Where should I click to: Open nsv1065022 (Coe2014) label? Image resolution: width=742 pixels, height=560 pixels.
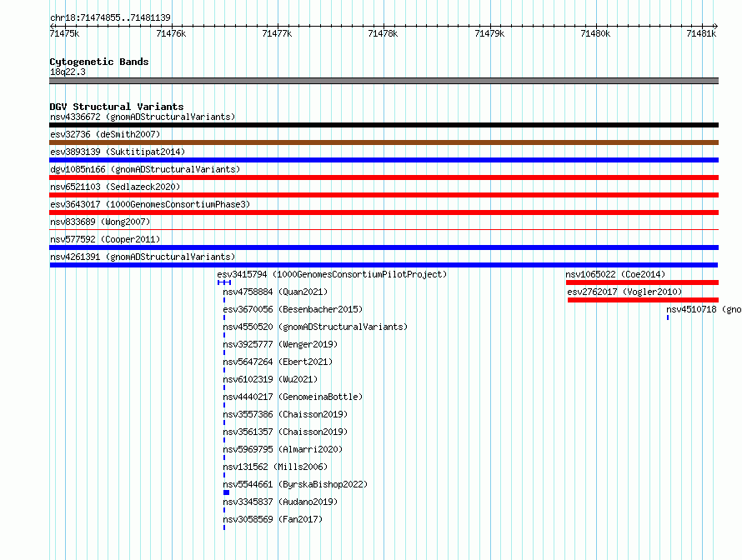click(615, 274)
